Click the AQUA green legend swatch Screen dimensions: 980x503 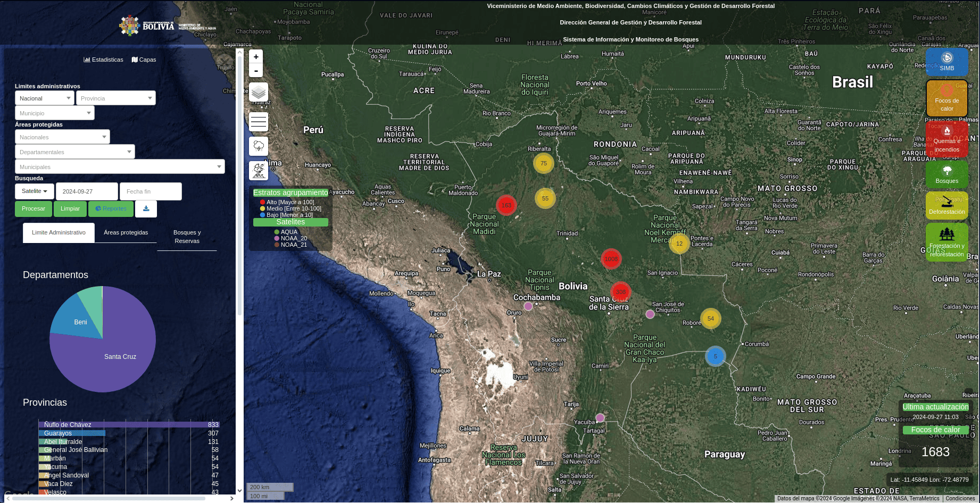277,232
